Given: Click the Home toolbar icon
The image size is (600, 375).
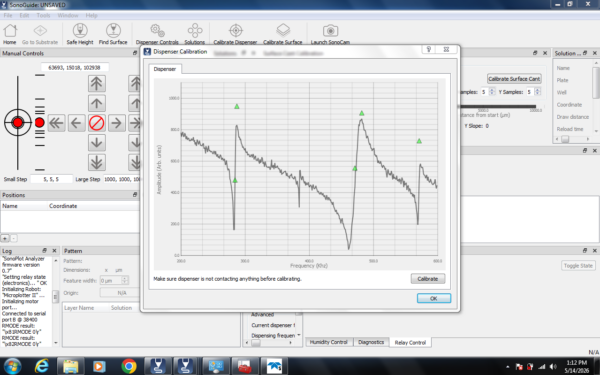Looking at the screenshot, I should (10, 34).
